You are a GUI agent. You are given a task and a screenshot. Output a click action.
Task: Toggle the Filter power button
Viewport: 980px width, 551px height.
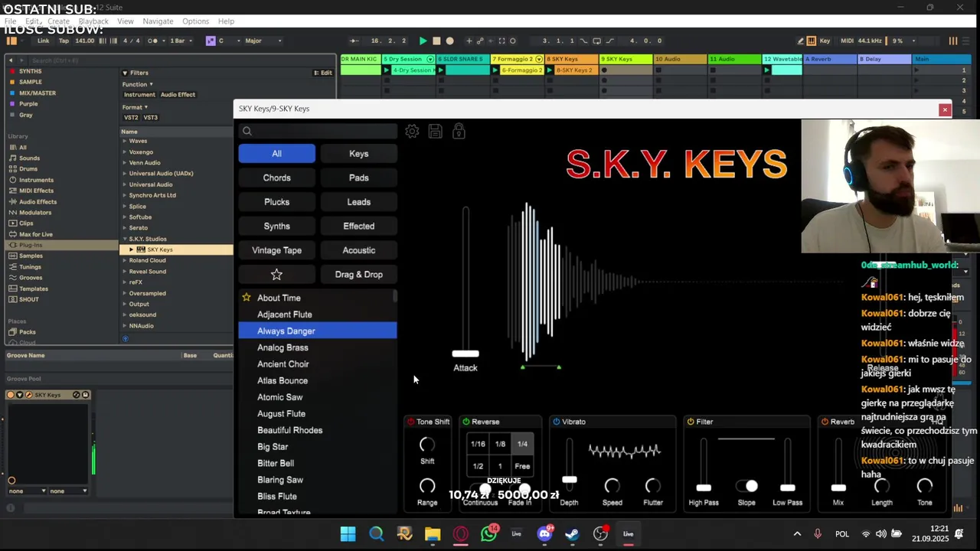point(691,422)
